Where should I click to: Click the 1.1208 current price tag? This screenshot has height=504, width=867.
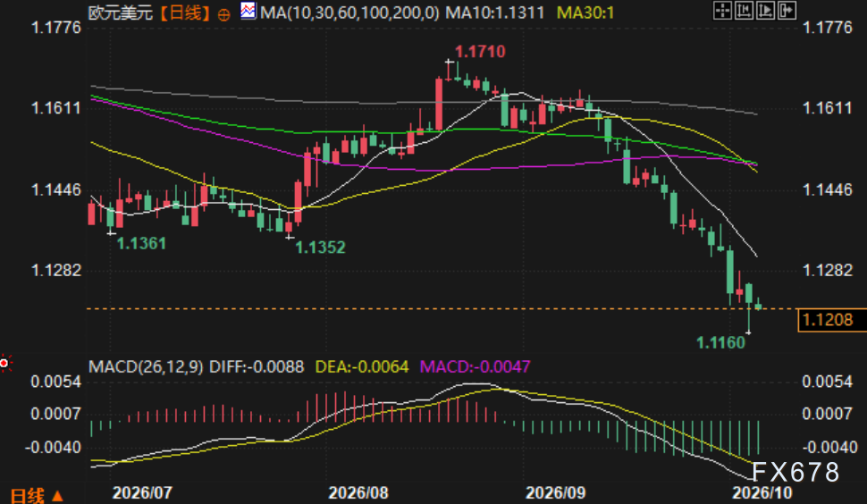(832, 320)
